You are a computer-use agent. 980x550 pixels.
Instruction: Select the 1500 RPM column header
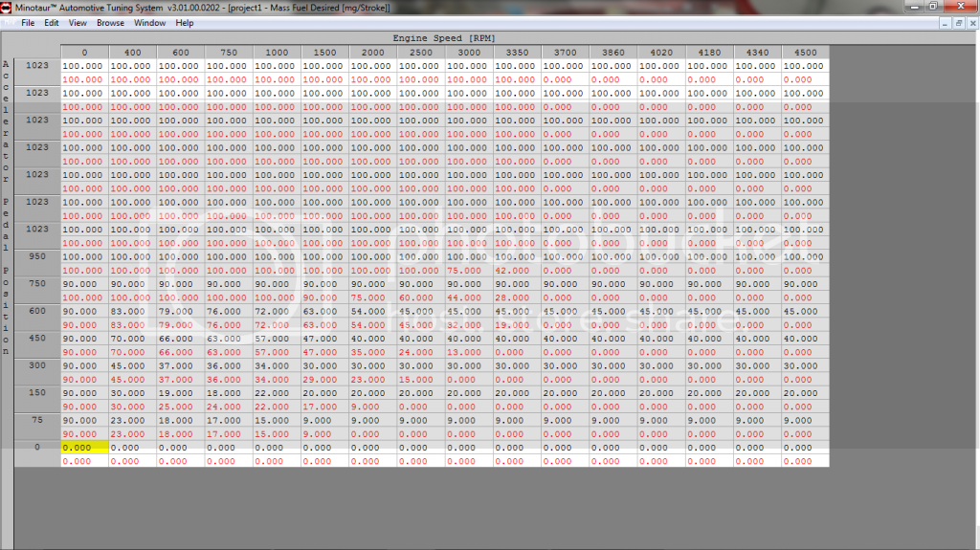tap(325, 53)
